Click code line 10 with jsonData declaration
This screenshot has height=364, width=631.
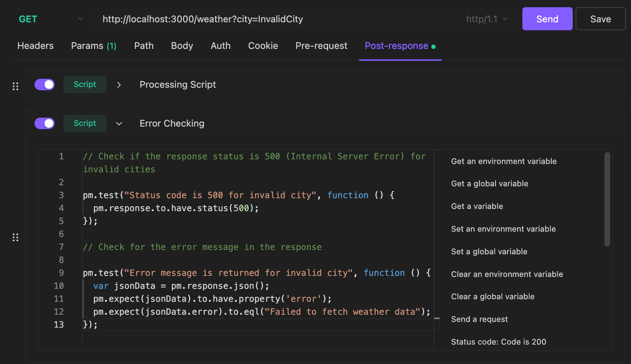pyautogui.click(x=181, y=286)
